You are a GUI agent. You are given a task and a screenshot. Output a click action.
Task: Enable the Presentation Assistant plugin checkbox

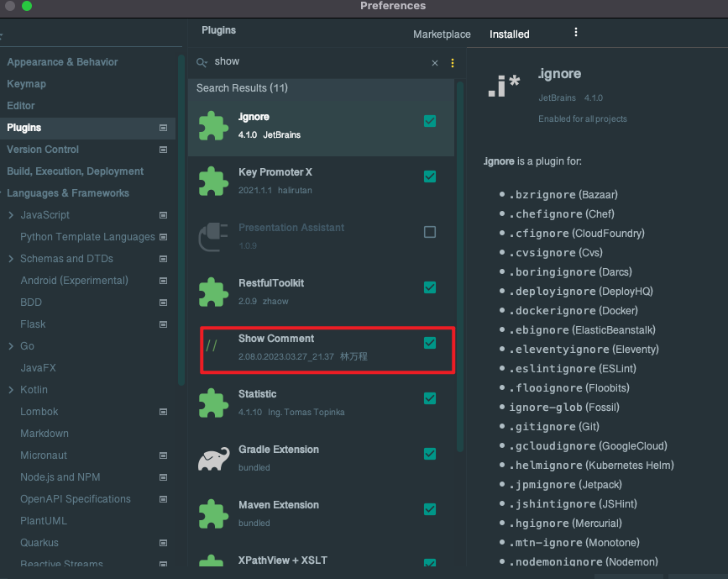click(430, 232)
